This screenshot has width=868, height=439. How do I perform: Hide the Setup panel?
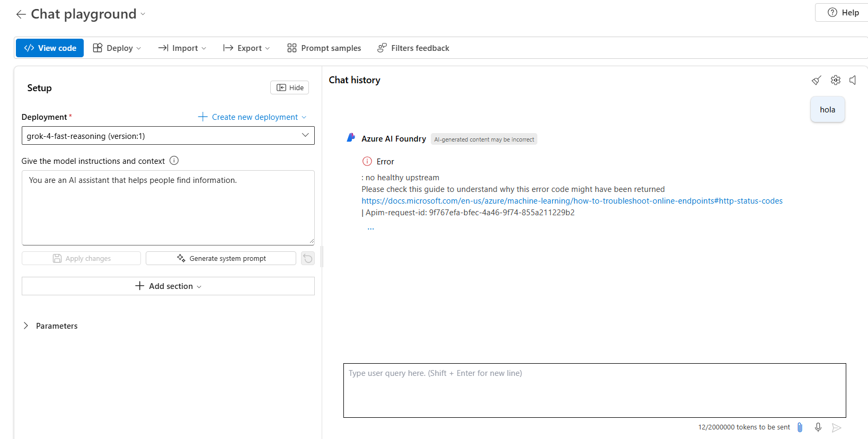[x=289, y=87]
